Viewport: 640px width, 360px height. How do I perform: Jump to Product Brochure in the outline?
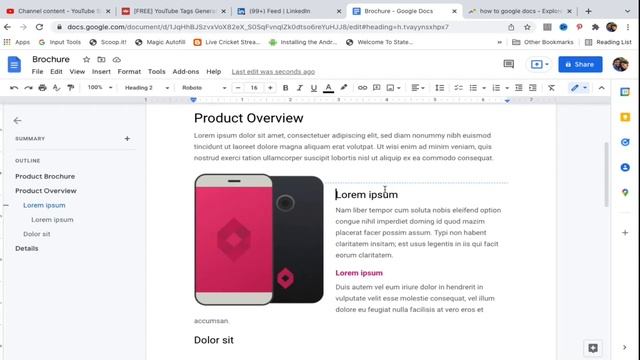45,176
